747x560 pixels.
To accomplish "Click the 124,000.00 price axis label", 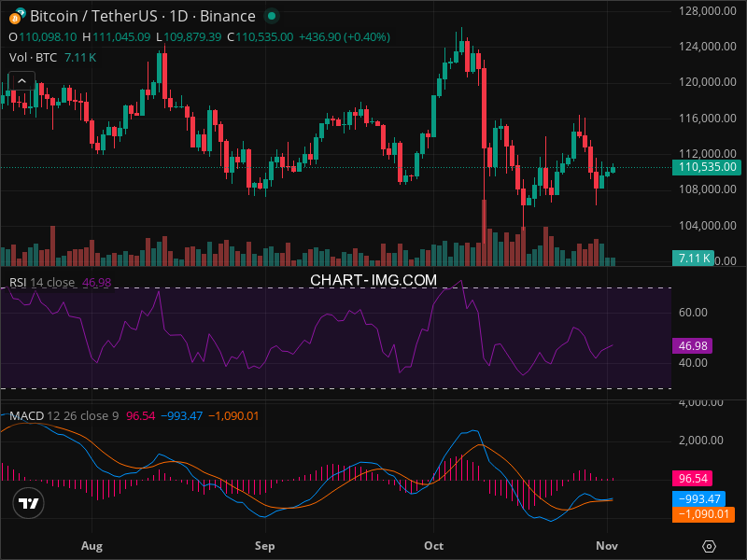I will coord(706,47).
